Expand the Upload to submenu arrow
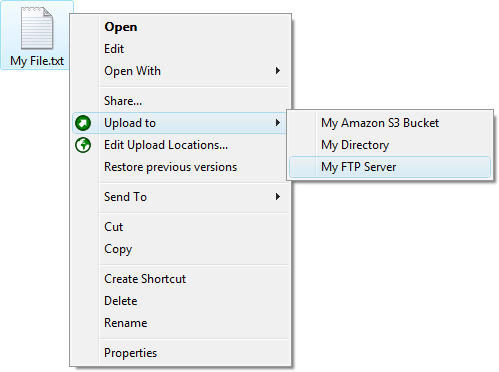The width and height of the screenshot is (499, 372). (x=278, y=123)
